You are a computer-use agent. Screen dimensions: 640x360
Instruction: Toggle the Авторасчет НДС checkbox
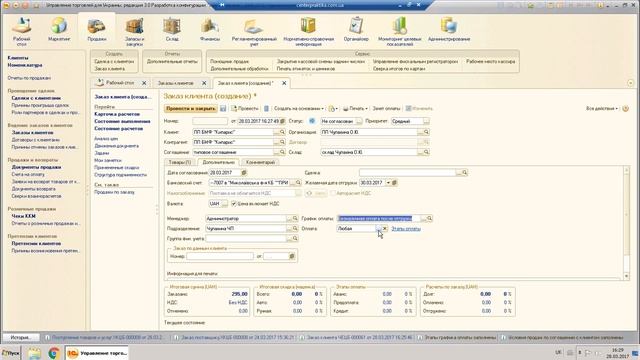[333, 193]
